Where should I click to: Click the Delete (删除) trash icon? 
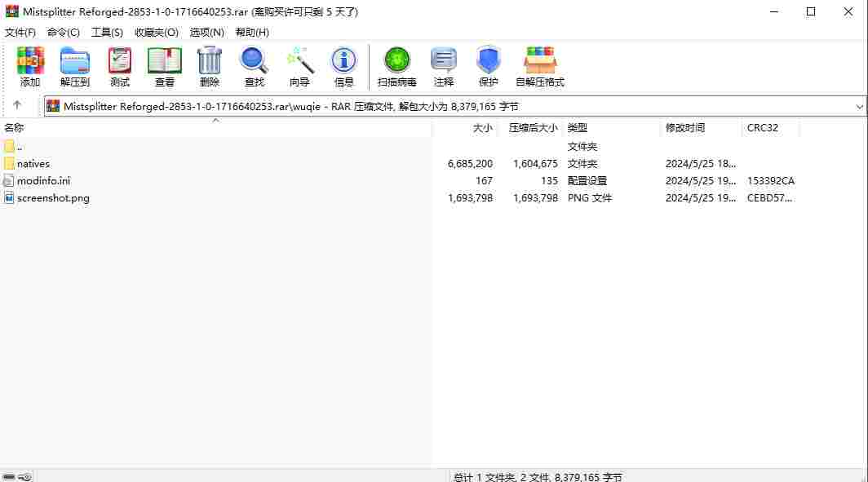(x=209, y=61)
